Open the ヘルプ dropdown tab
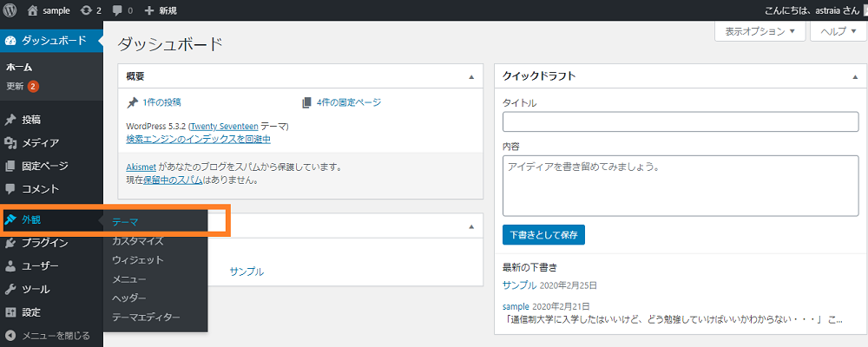This screenshot has width=868, height=347. click(x=838, y=31)
